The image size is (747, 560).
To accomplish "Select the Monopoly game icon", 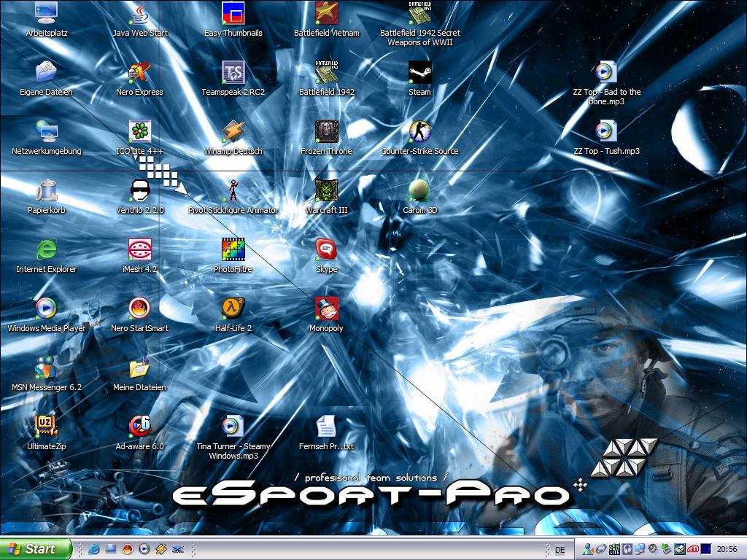I will [x=327, y=315].
